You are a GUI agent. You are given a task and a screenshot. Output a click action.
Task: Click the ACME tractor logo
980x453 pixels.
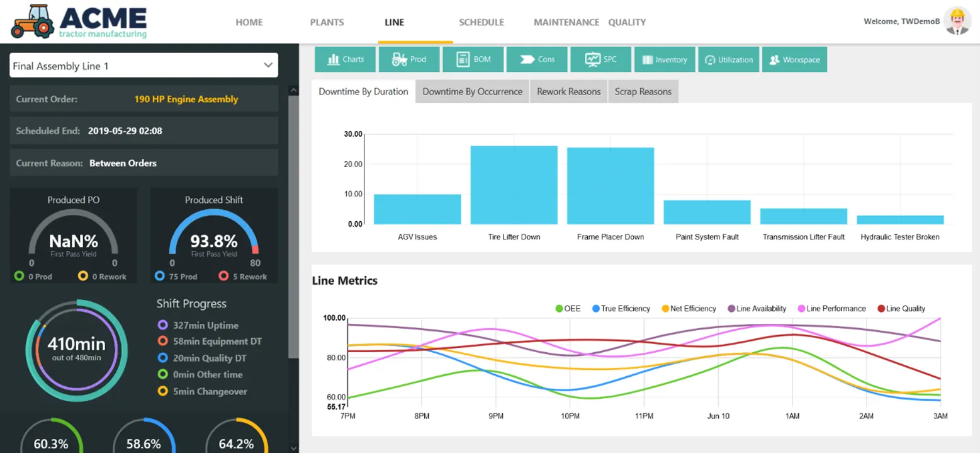pyautogui.click(x=79, y=22)
